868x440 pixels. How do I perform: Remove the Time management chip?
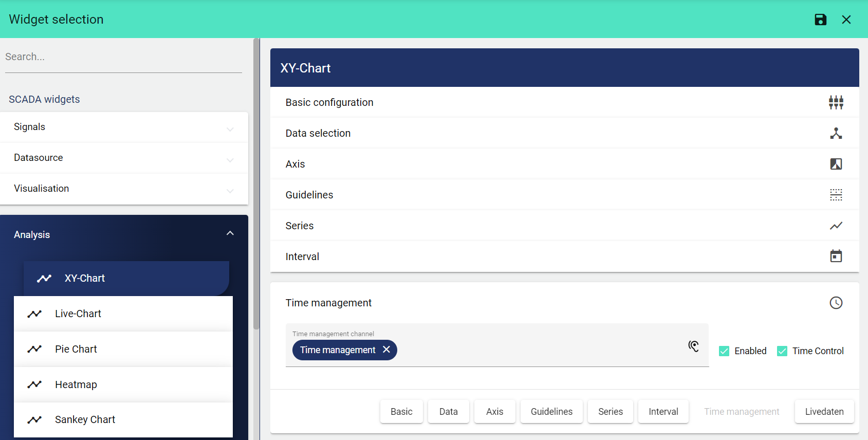click(x=386, y=350)
